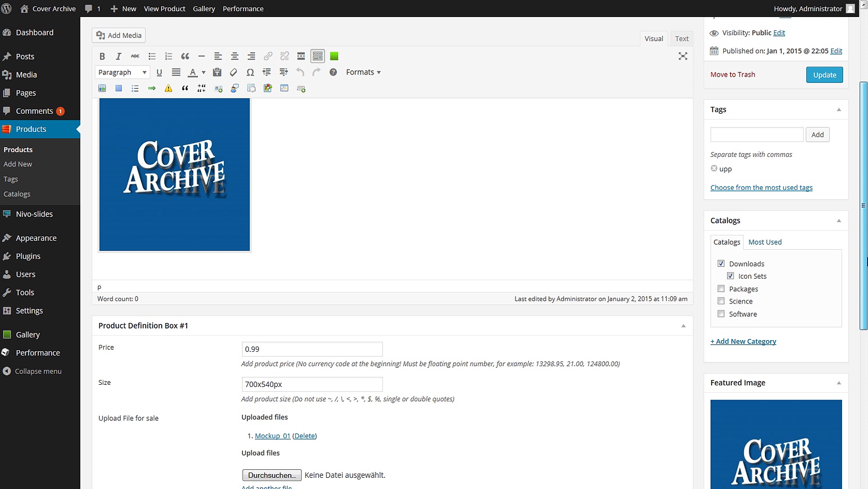Collapse the Tags panel
The image size is (868, 489).
point(839,109)
